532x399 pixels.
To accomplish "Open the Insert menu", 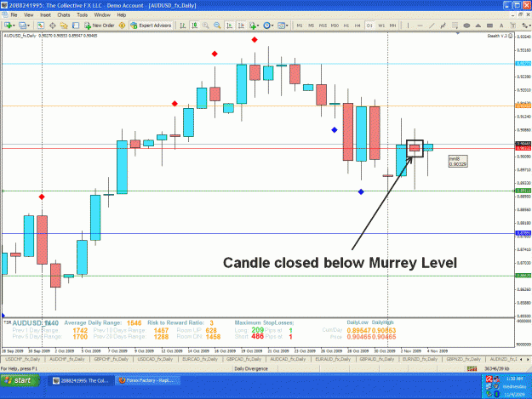I will (45, 15).
